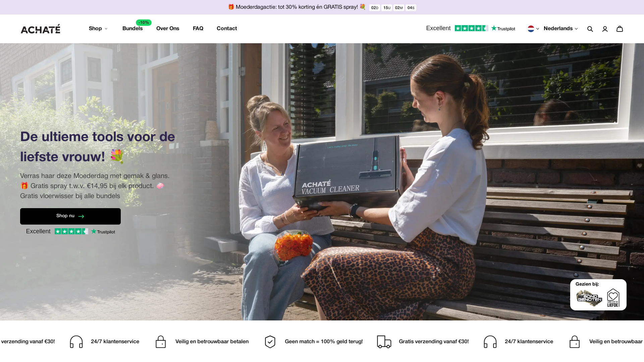644x362 pixels.
Task: Open the Contact page
Action: point(227,28)
